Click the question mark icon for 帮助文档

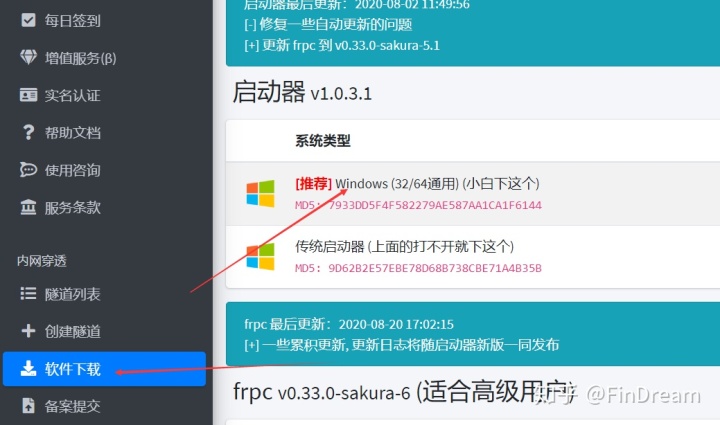pos(28,133)
